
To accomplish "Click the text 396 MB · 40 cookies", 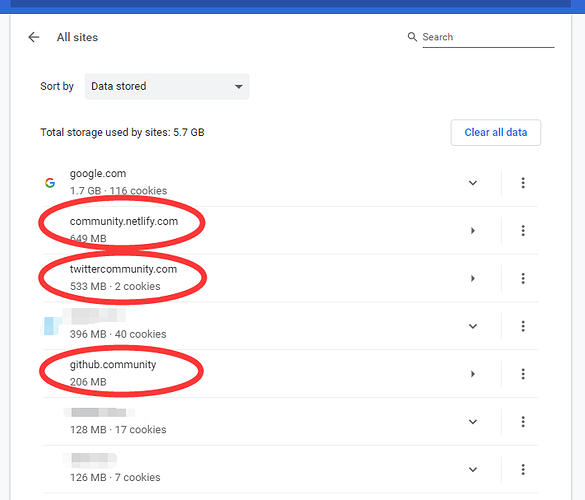I will pos(118,334).
